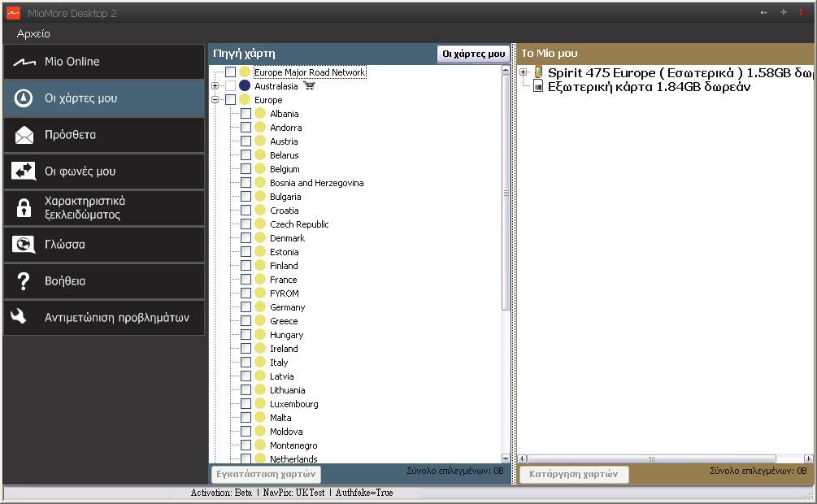Select the Estonia map row
Screen dimensions: 817x504
[284, 251]
